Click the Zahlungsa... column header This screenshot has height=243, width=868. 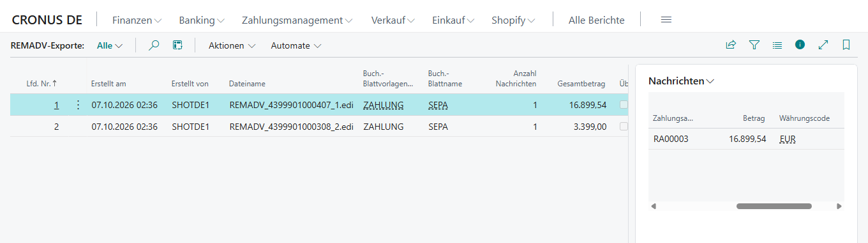pos(673,118)
